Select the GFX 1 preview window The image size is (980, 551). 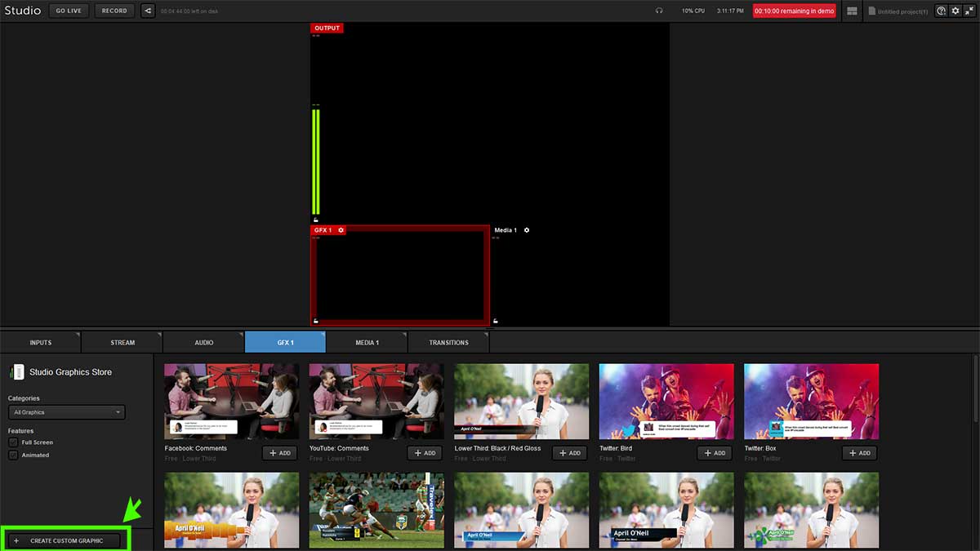pyautogui.click(x=400, y=276)
